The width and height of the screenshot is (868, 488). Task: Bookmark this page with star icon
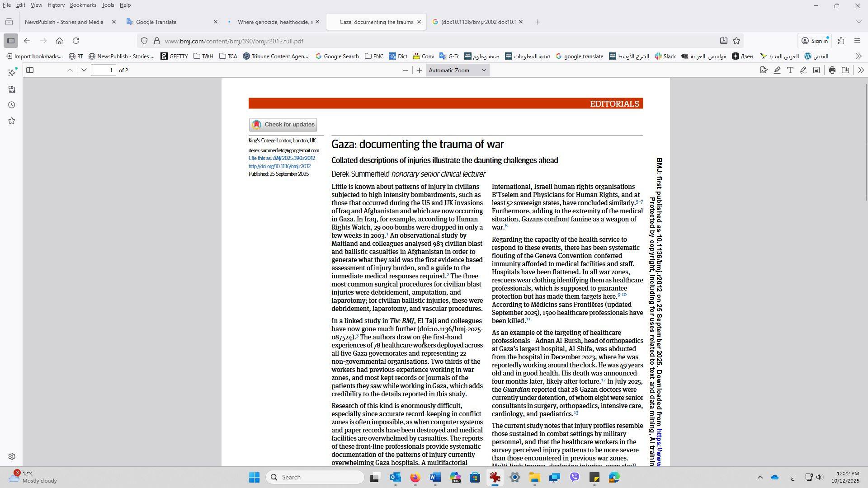736,41
